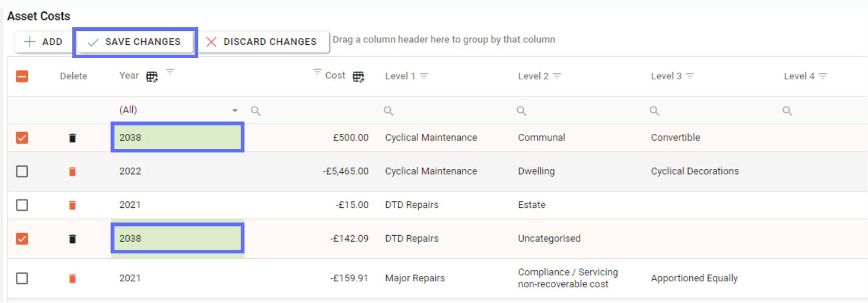The height and width of the screenshot is (303, 868).
Task: Click the trash icon for the Uncategorised row
Action: point(73,239)
